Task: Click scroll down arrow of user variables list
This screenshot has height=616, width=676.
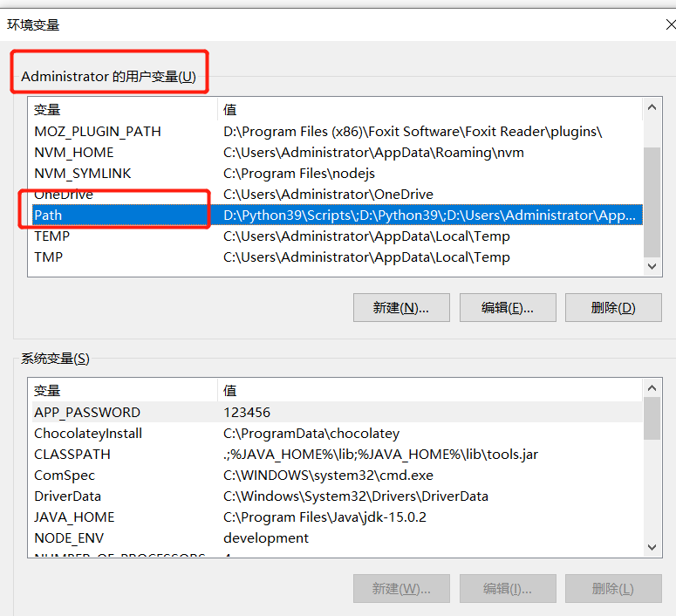Action: (652, 266)
